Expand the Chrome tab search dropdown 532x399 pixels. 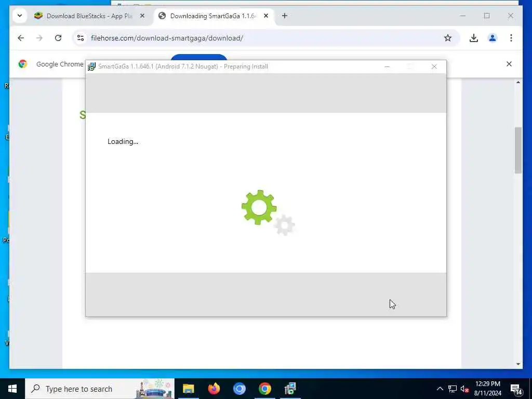click(x=20, y=16)
